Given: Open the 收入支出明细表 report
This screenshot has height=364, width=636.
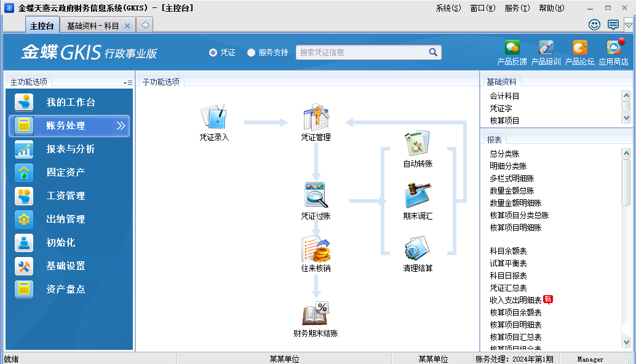Looking at the screenshot, I should point(515,300).
